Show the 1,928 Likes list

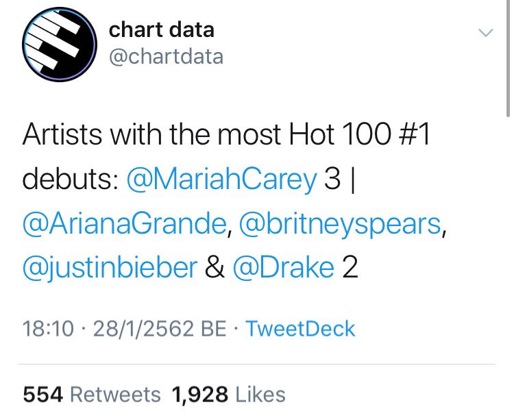click(x=228, y=394)
